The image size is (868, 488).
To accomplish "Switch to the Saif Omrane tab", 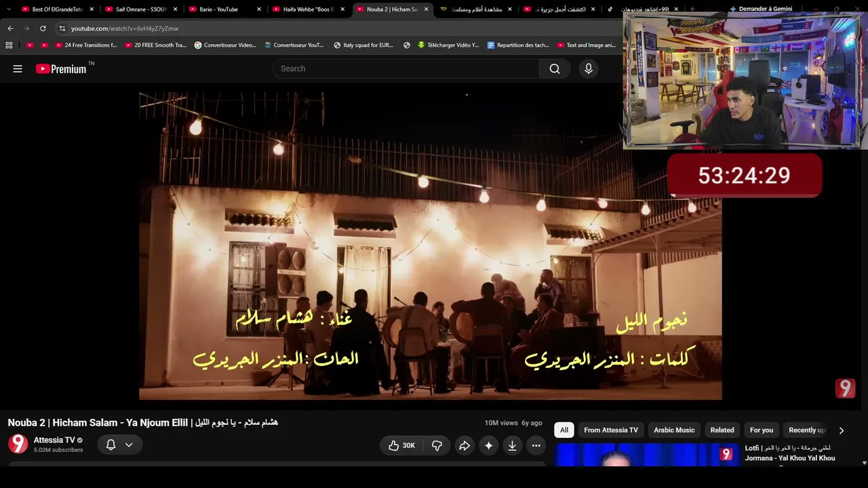I will 141,9.
